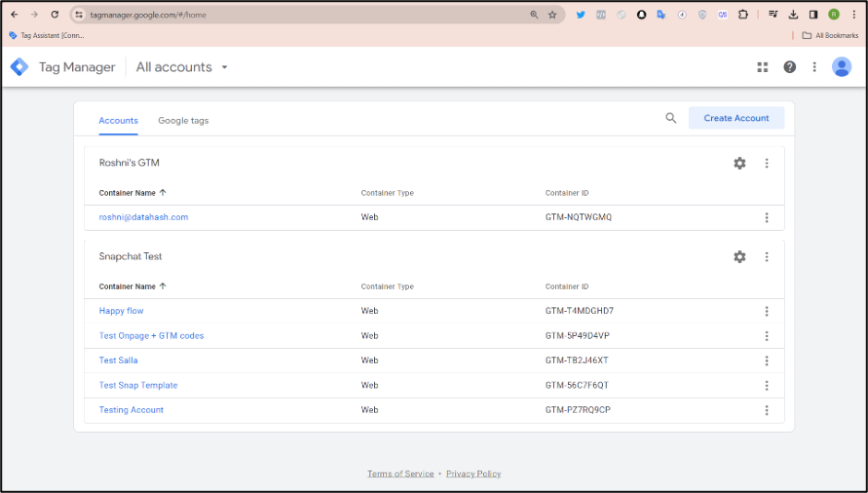Open row menu for Test Snap Template
868x493 pixels.
pos(766,386)
